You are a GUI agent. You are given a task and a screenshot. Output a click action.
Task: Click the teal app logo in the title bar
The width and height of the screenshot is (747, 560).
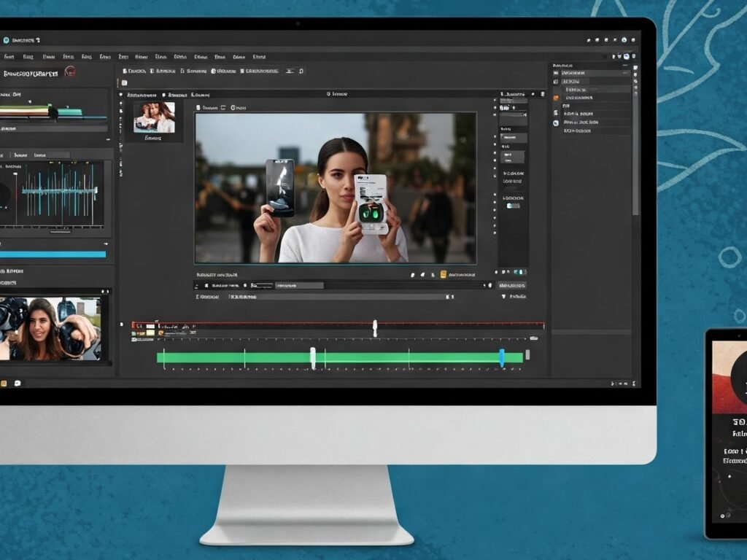pyautogui.click(x=7, y=39)
